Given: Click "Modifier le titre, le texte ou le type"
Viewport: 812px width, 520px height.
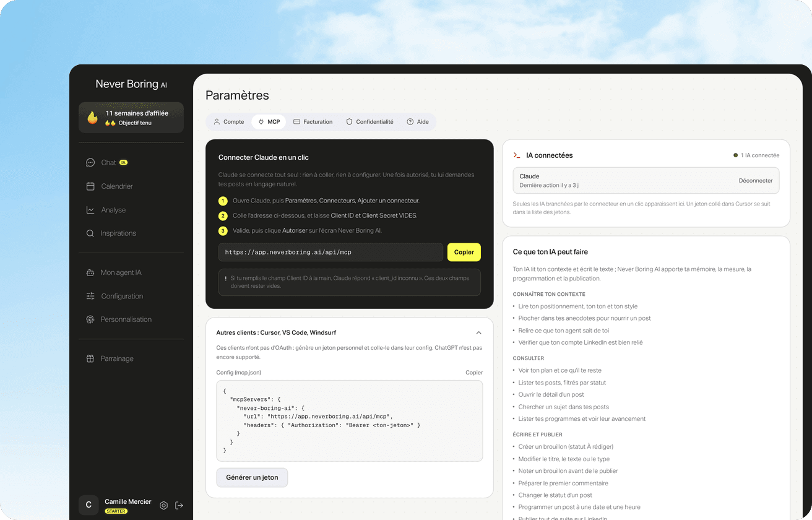Looking at the screenshot, I should coord(564,459).
